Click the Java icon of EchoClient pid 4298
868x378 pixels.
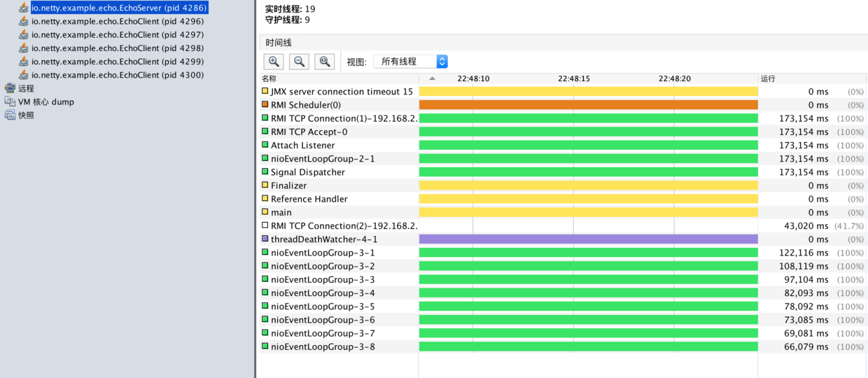[24, 48]
